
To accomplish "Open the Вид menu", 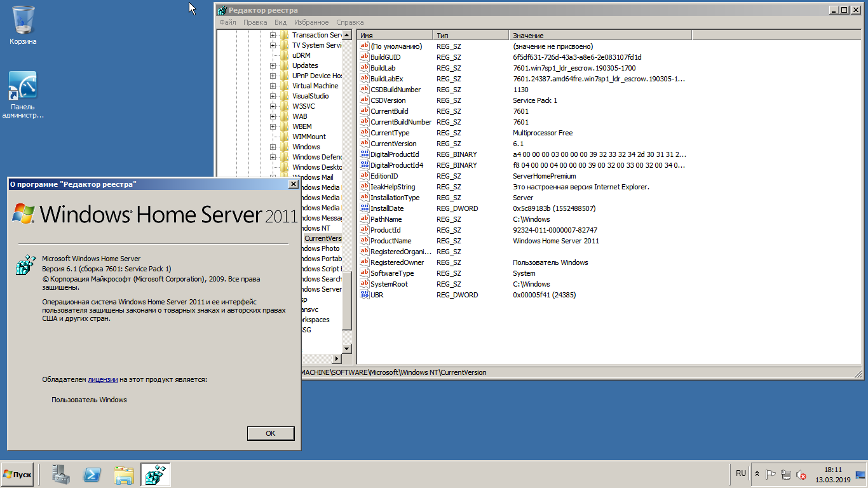I will click(280, 22).
